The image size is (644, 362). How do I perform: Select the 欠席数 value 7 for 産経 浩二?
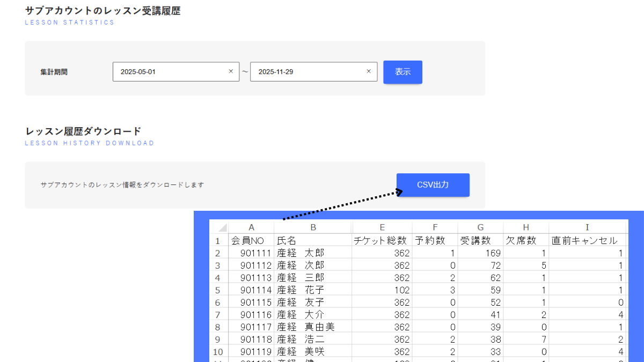point(526,339)
